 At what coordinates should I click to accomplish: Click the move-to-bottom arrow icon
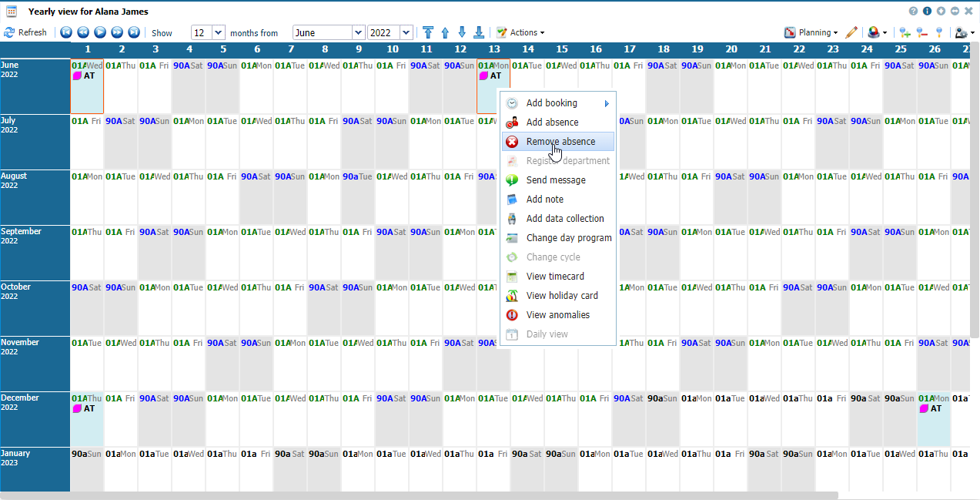479,32
